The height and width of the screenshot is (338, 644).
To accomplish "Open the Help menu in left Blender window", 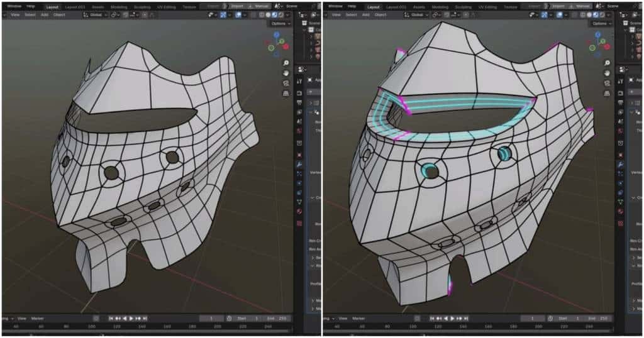I will coord(31,6).
